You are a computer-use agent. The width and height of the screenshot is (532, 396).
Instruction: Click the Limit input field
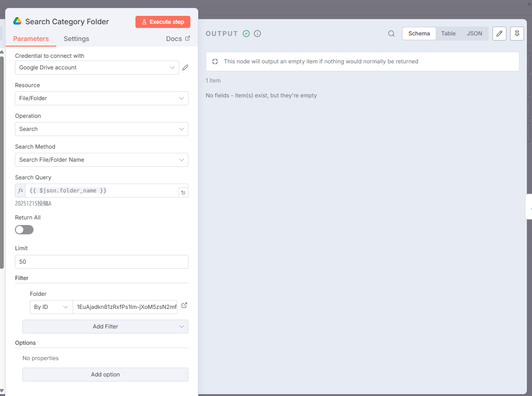click(x=101, y=262)
